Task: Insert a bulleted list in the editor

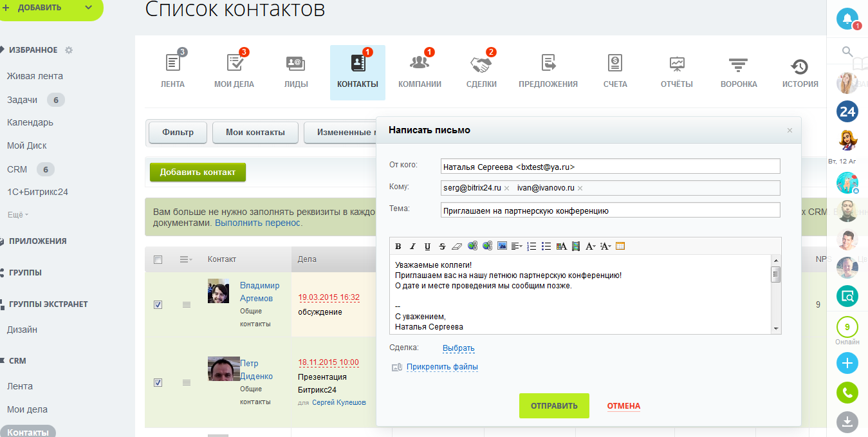Action: tap(546, 246)
